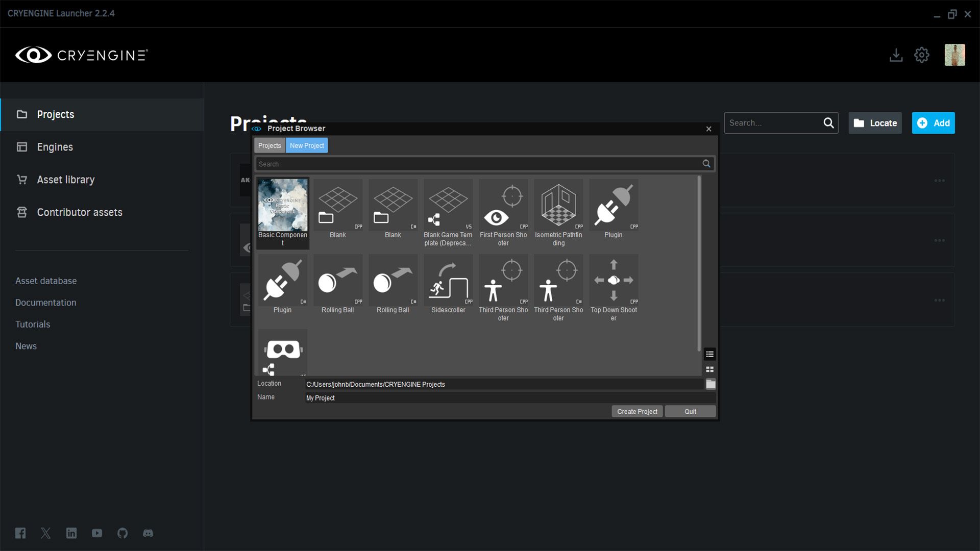
Task: Select the VR headset template
Action: pyautogui.click(x=282, y=353)
